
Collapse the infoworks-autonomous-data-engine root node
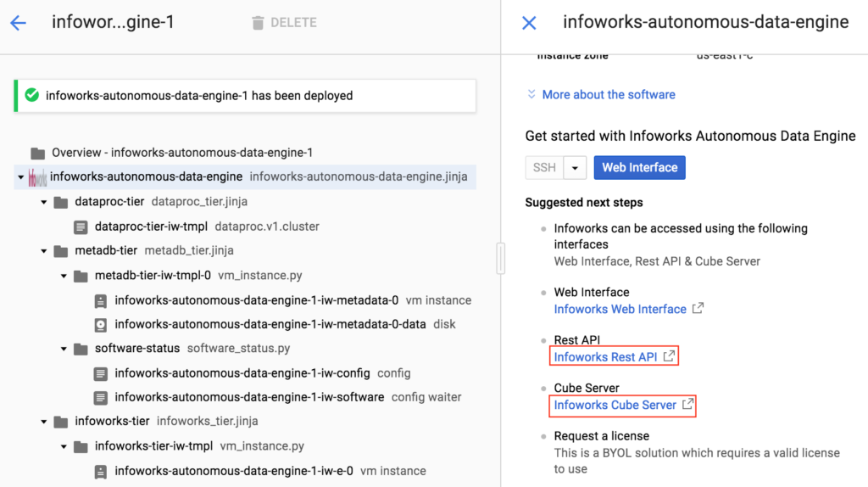pos(21,177)
